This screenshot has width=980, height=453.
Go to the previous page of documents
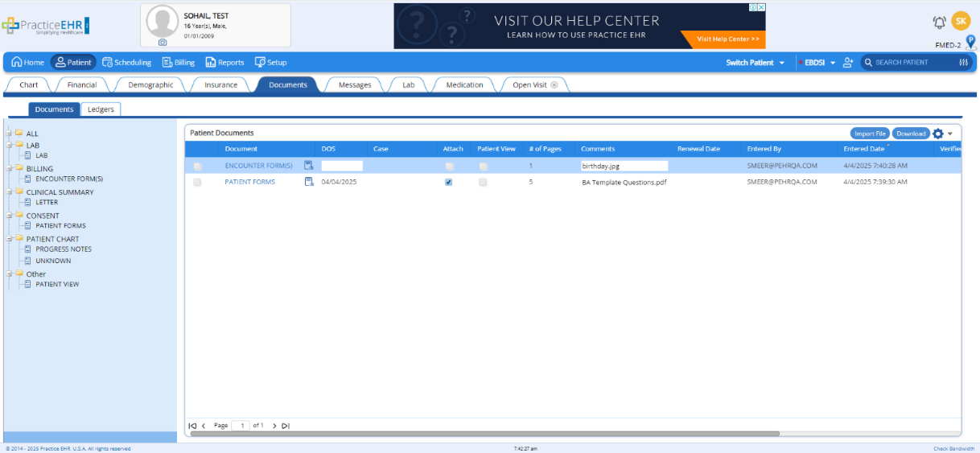204,426
